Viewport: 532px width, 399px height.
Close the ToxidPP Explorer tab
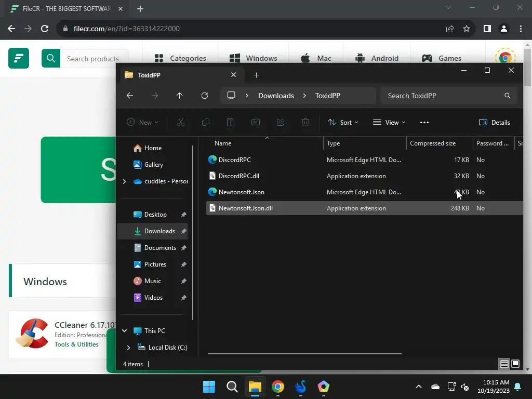[233, 75]
